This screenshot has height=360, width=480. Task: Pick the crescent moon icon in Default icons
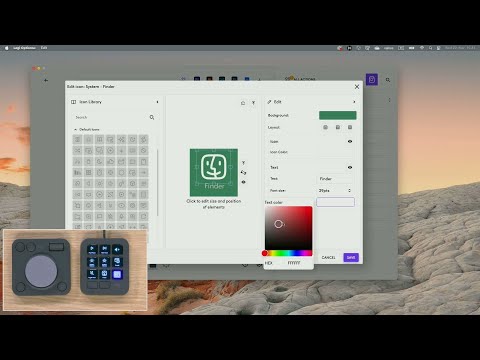(99, 161)
